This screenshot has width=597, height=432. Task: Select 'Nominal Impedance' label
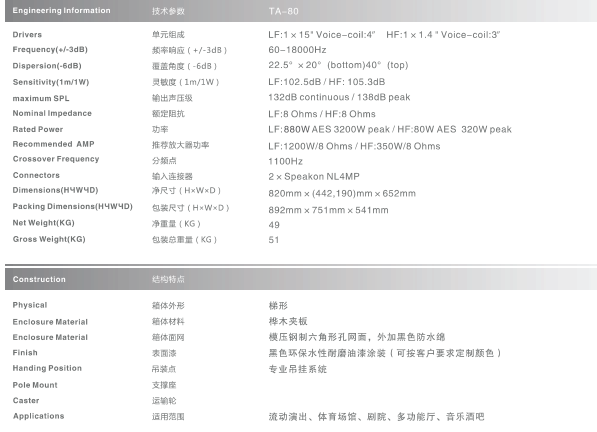pyautogui.click(x=52, y=113)
